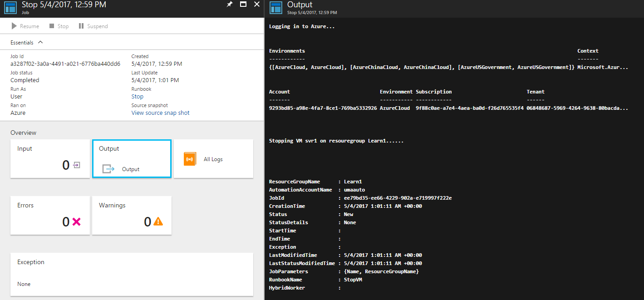Screen dimensions: 644x300
Task: Click Created date 5/4/2017, 12:59 PM
Action: pyautogui.click(x=157, y=64)
